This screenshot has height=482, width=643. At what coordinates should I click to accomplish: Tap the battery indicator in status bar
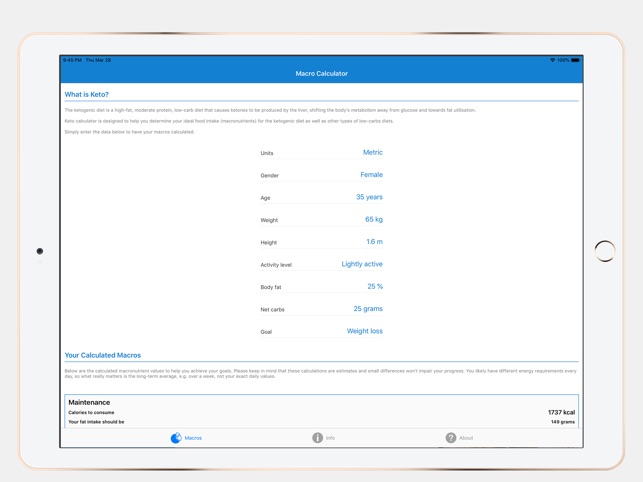click(575, 60)
